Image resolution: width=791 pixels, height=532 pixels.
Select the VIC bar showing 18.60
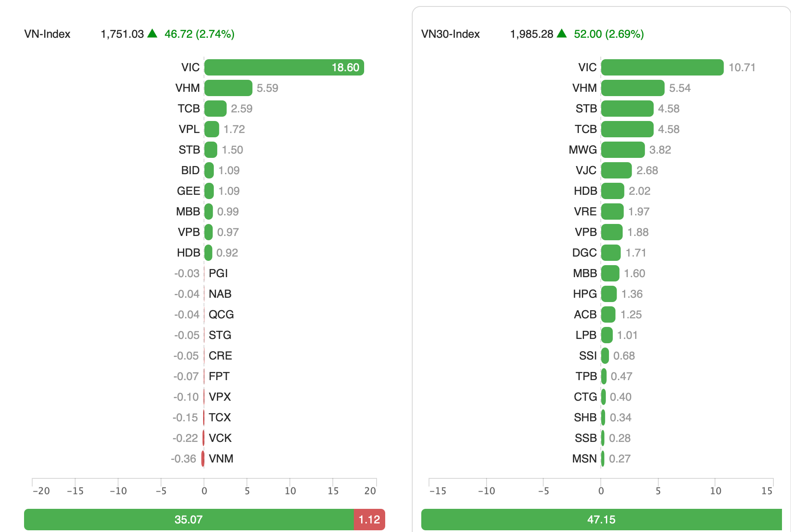[284, 67]
